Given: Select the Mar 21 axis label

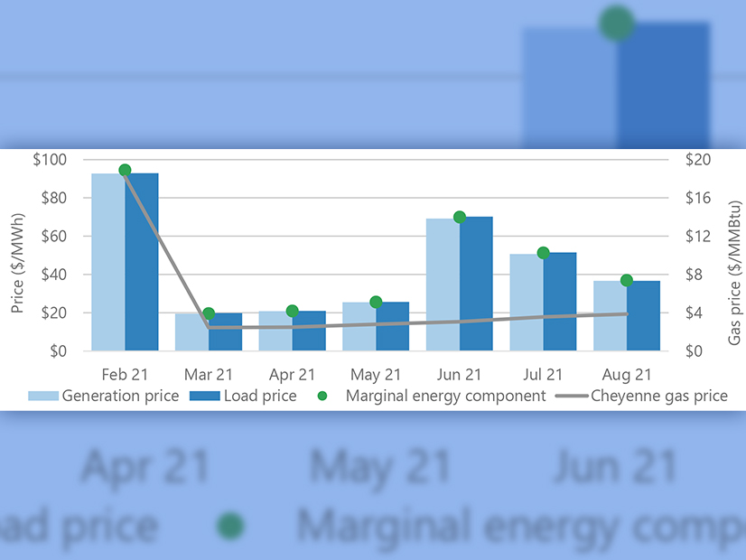Looking at the screenshot, I should point(208,373).
